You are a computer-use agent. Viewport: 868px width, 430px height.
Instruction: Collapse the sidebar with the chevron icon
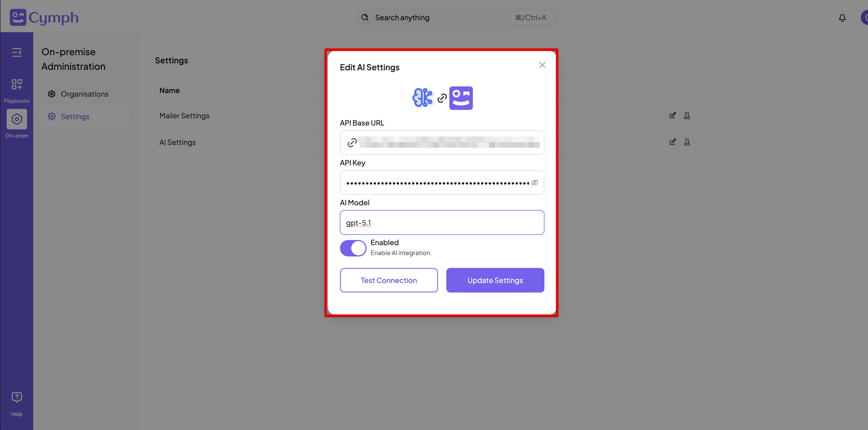(17, 52)
